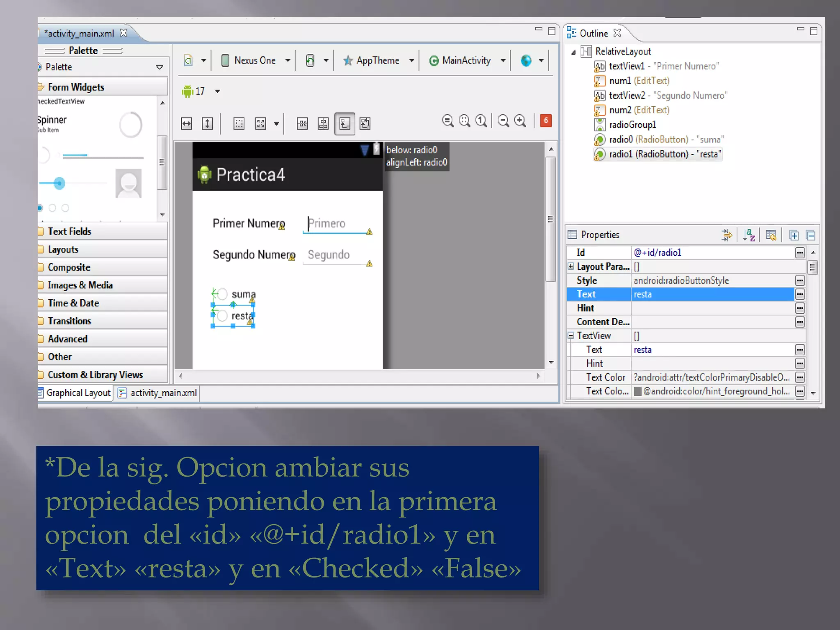Image resolution: width=840 pixels, height=630 pixels.
Task: Close the Outline view tab
Action: coord(617,33)
